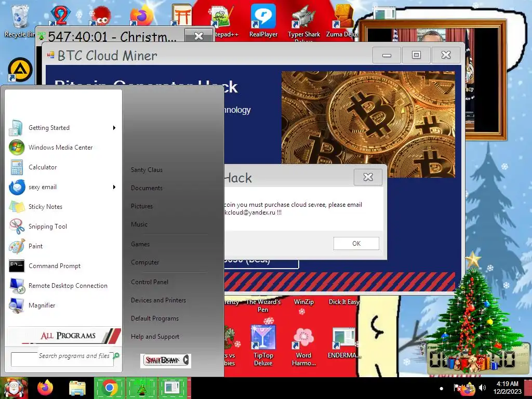Open Zuma Deluxe desktop shortcut
Screen dimensions: 532x399
343,20
